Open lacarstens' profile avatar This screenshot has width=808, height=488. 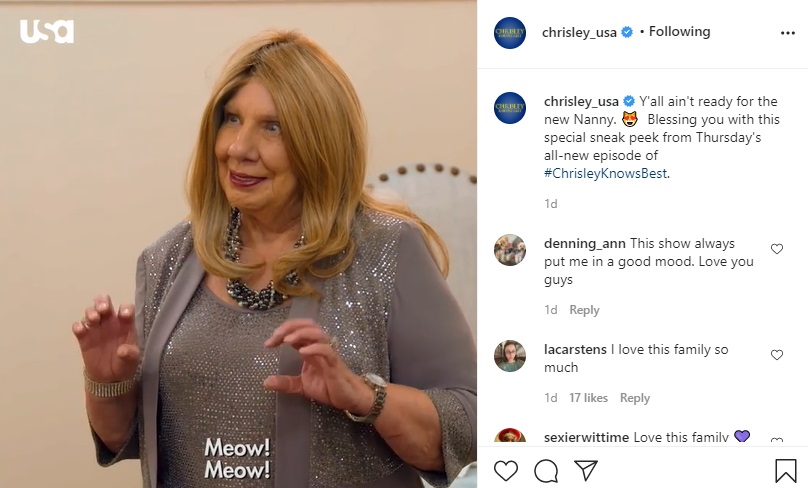click(x=510, y=356)
